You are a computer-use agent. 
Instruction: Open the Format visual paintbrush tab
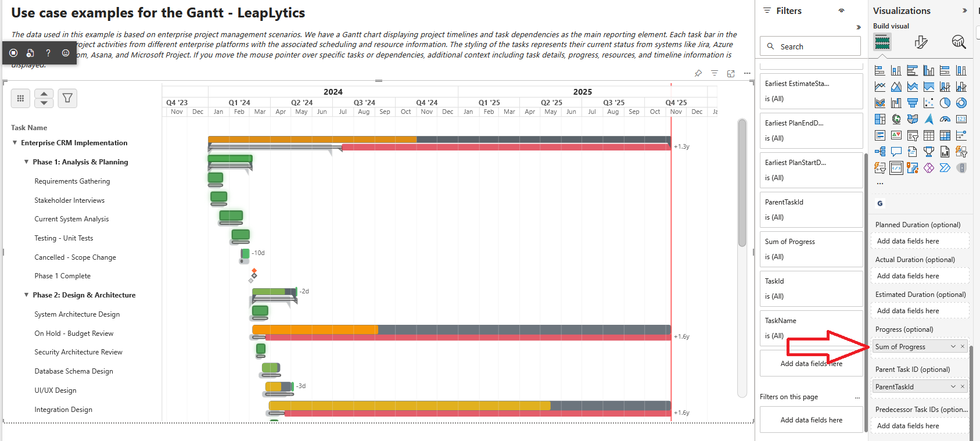[921, 42]
